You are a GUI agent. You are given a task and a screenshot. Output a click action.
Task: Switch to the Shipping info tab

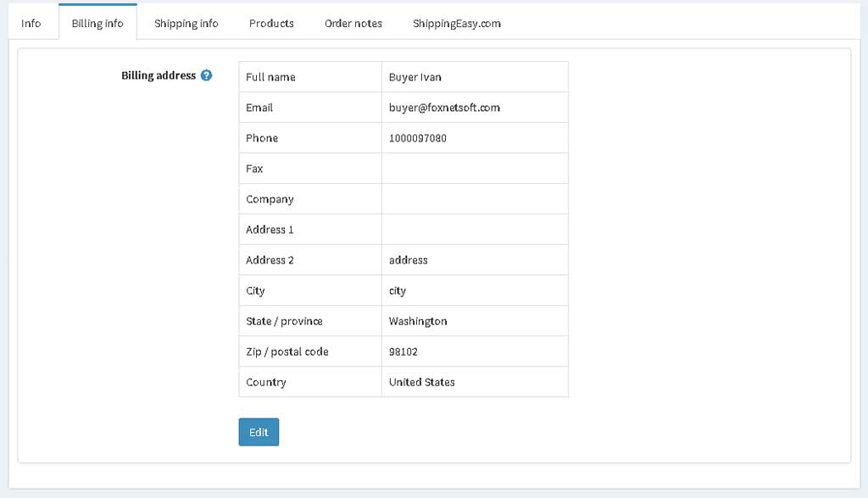click(x=186, y=23)
